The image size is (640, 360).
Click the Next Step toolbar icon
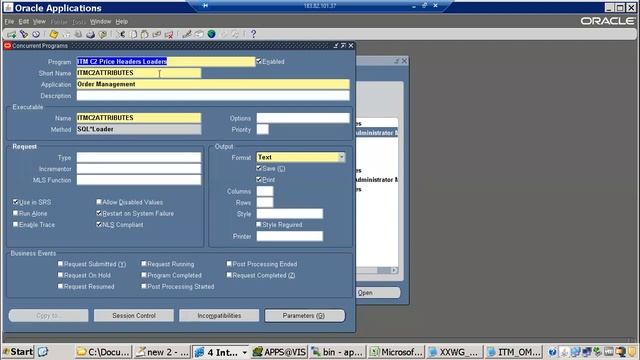coord(66,34)
